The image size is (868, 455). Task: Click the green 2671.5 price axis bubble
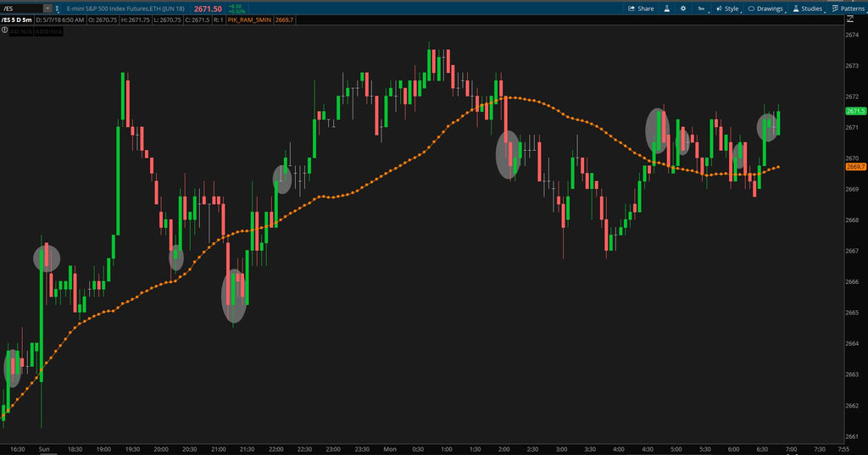click(856, 111)
